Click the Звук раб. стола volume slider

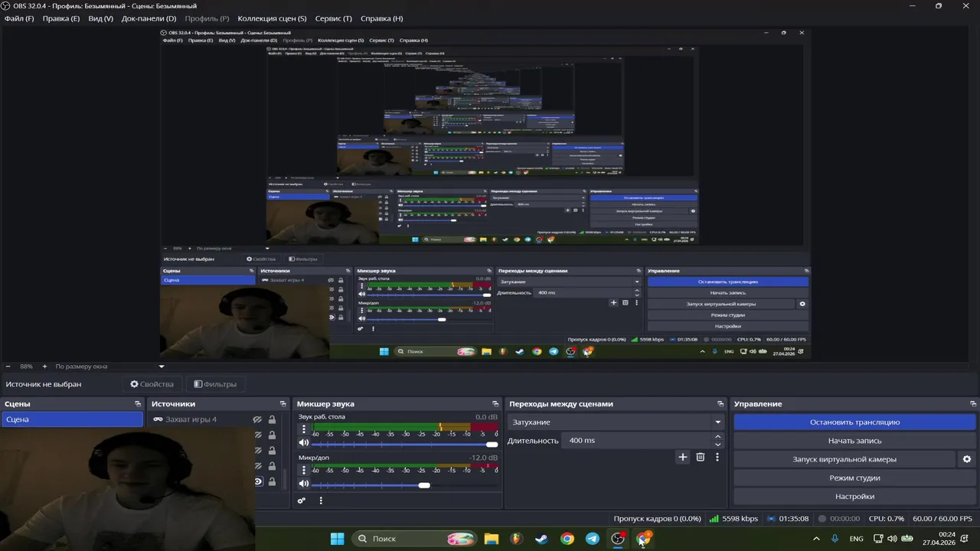404,444
